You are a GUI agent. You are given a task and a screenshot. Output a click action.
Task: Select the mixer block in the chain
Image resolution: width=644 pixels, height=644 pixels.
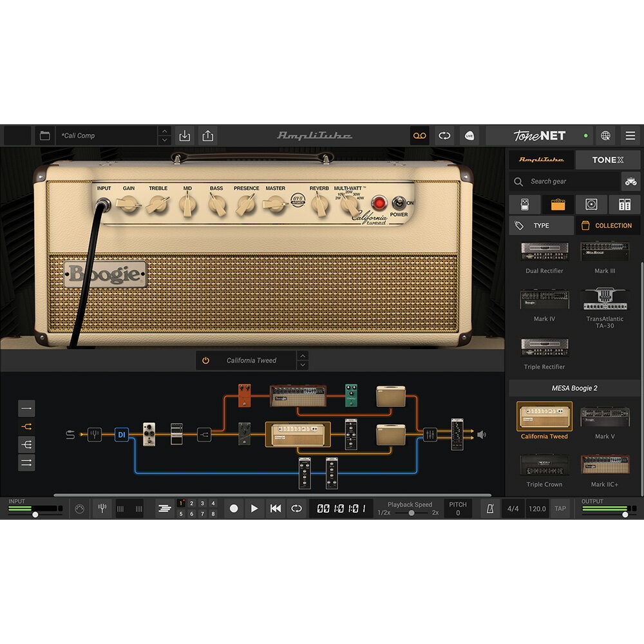[430, 434]
